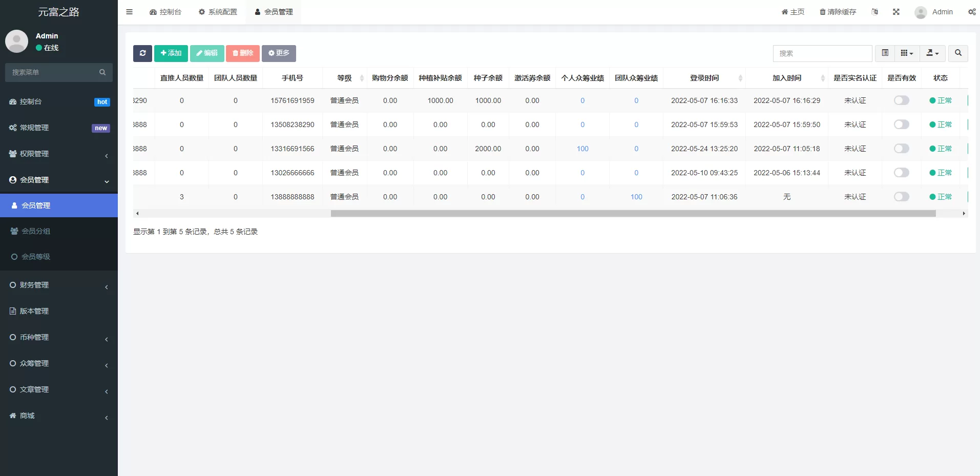Image resolution: width=980 pixels, height=476 pixels.
Task: Toggle 是否有效 switch for user 15761691959
Action: tap(902, 100)
